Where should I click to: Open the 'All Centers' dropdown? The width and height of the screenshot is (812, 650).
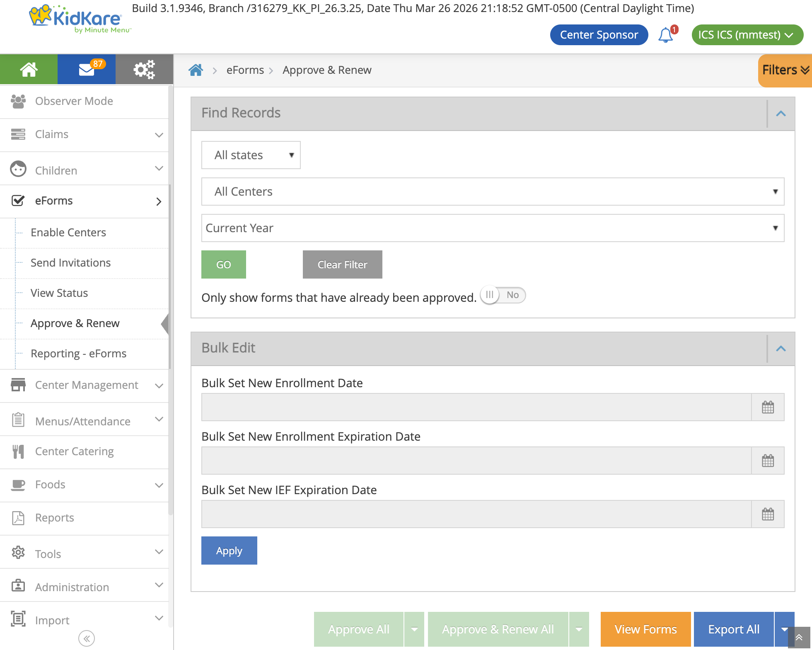click(x=492, y=192)
